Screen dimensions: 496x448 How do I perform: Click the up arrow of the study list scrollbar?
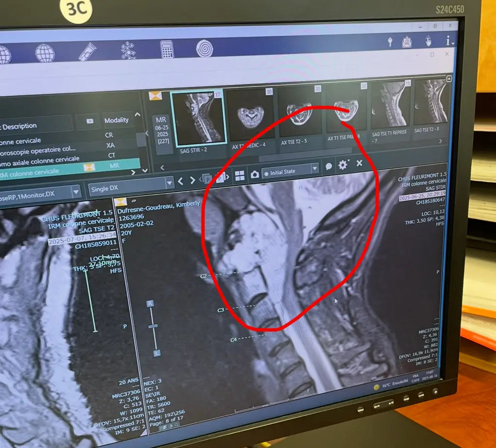click(x=137, y=115)
